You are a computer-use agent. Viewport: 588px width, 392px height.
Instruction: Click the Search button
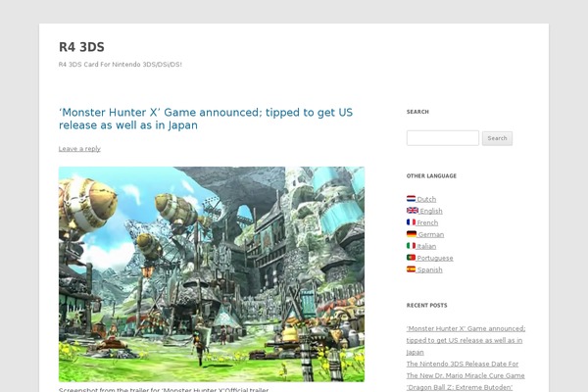tap(497, 138)
